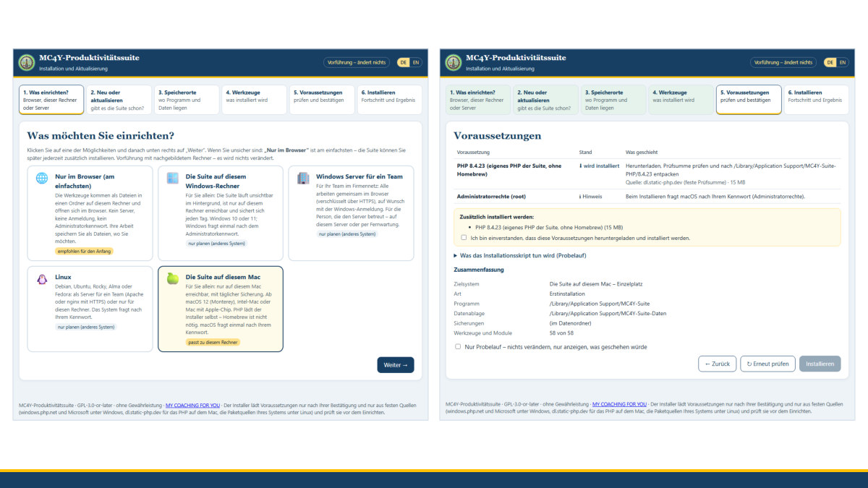Click the 'Weiter →' button
Image resolution: width=868 pixels, height=488 pixels.
(x=396, y=365)
